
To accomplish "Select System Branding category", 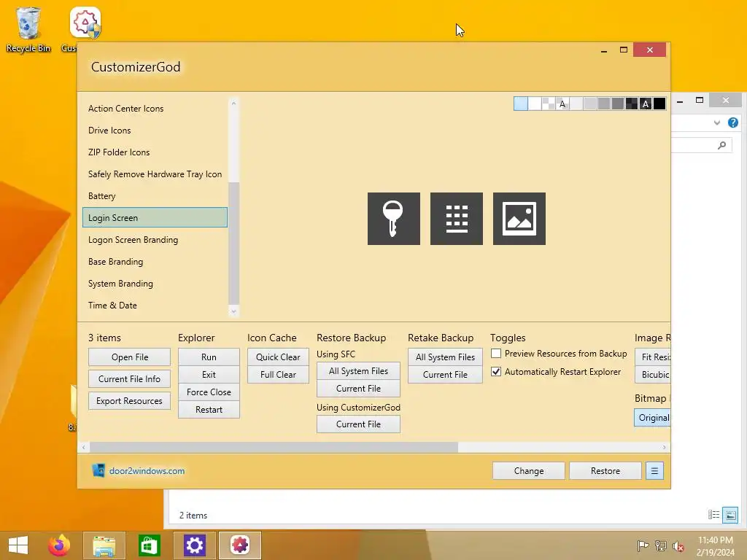I will [x=155, y=284].
